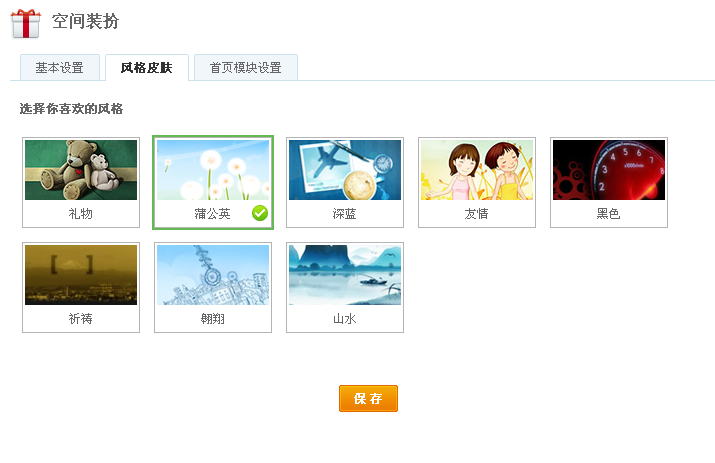Open the 首页模块设置 tab
This screenshot has width=715, height=463.
(x=246, y=68)
